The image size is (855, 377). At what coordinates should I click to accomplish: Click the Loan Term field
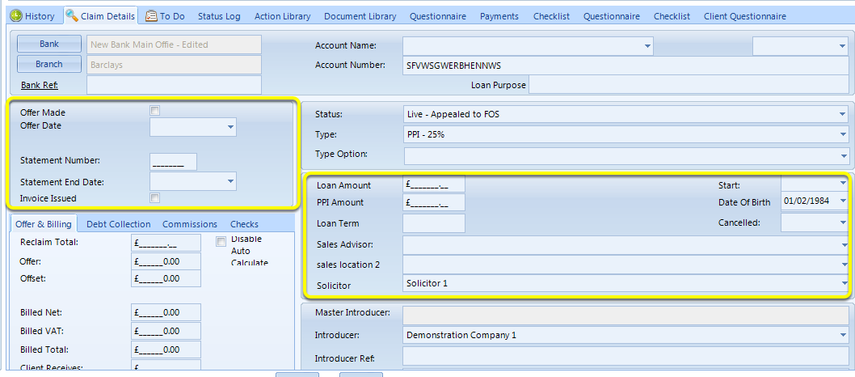[433, 223]
